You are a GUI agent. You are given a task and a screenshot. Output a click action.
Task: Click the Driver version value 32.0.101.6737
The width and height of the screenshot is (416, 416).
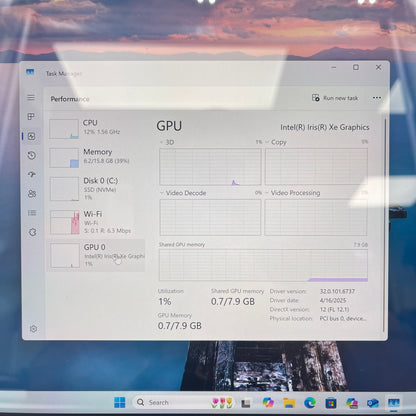coord(337,291)
